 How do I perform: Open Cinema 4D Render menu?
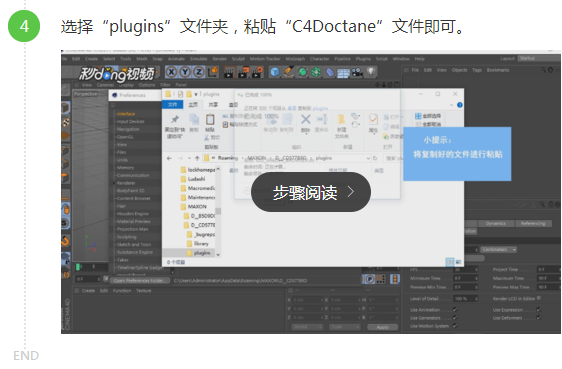coord(219,59)
